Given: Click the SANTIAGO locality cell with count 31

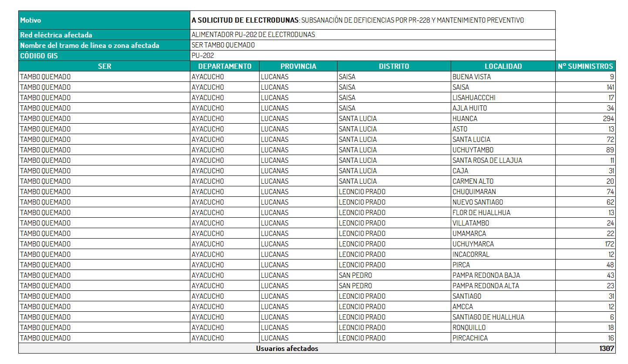Looking at the screenshot, I should [x=503, y=296].
